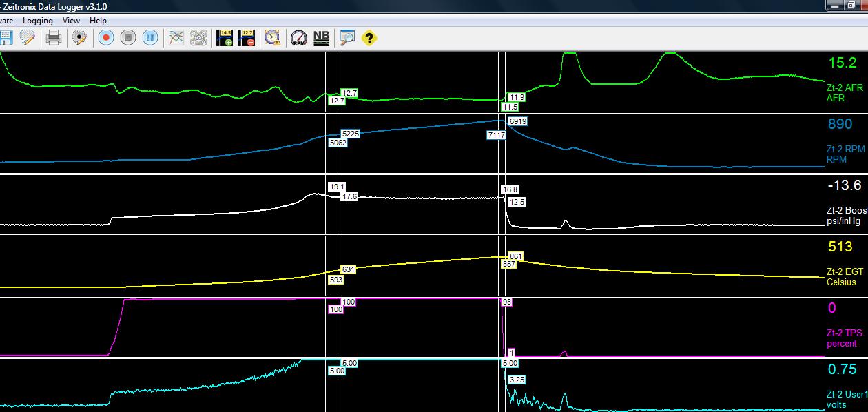Image resolution: width=868 pixels, height=412 pixels.
Task: Print the logged data
Action: [52, 38]
